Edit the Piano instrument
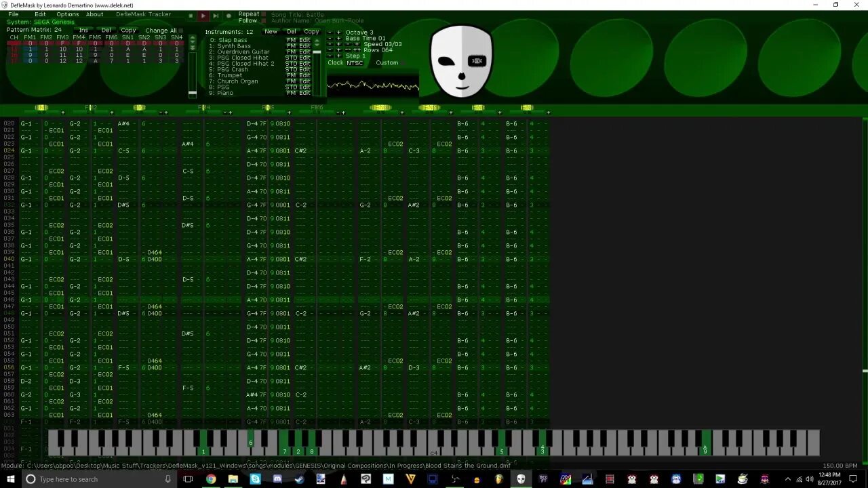The width and height of the screenshot is (868, 488). tap(305, 93)
